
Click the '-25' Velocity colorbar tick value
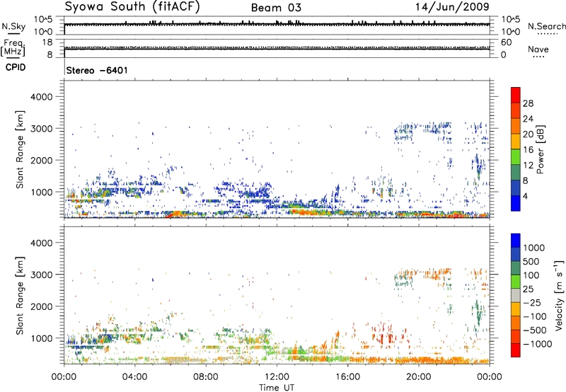coord(531,303)
